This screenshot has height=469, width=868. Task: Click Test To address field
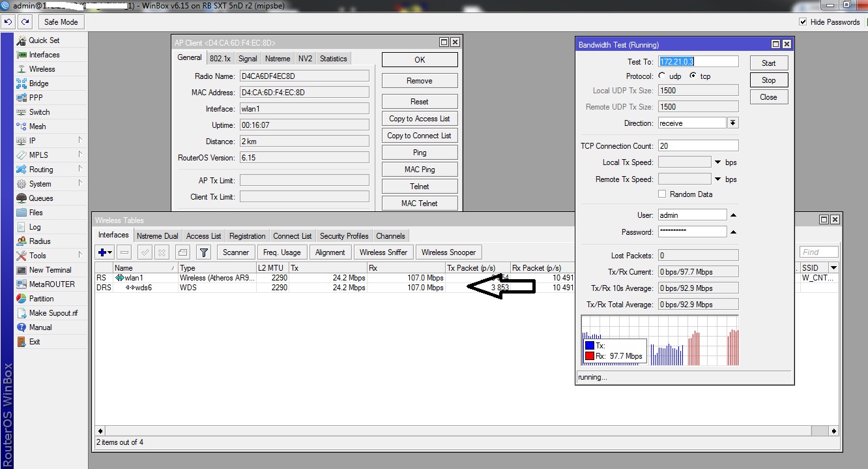pyautogui.click(x=699, y=62)
